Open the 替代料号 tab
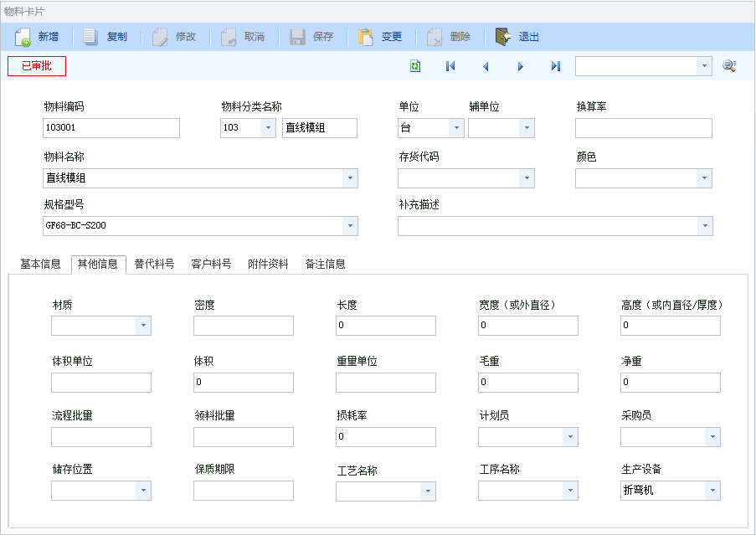756x535 pixels. point(154,264)
